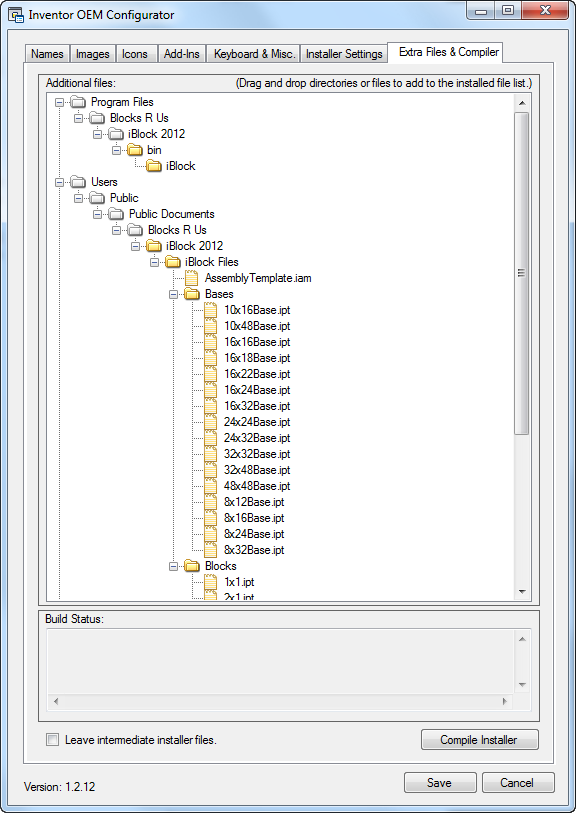
Task: Click the Bases folder icon
Action: click(x=192, y=294)
